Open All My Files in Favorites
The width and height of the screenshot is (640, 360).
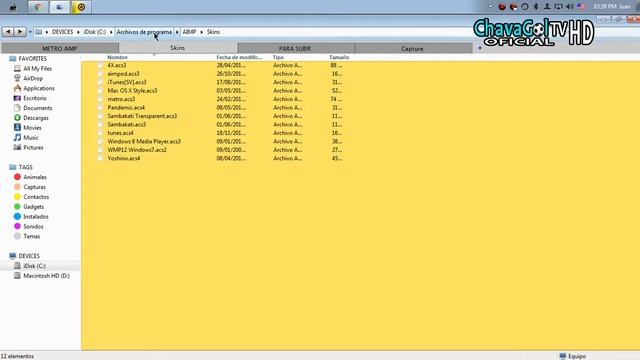click(38, 69)
